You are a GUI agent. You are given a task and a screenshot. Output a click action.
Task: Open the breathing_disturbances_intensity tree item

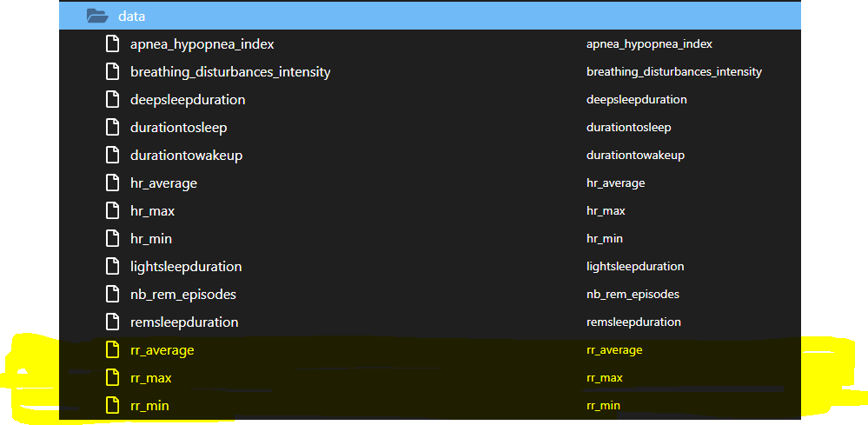tap(230, 72)
